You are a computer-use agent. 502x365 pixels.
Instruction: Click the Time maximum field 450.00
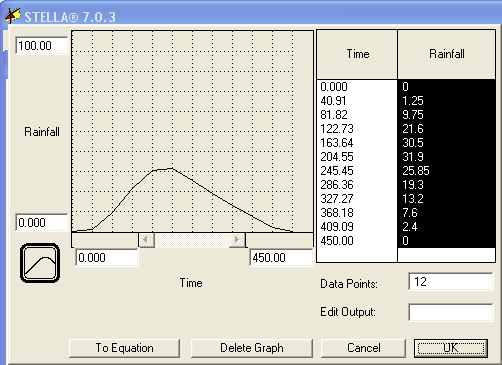pyautogui.click(x=281, y=258)
